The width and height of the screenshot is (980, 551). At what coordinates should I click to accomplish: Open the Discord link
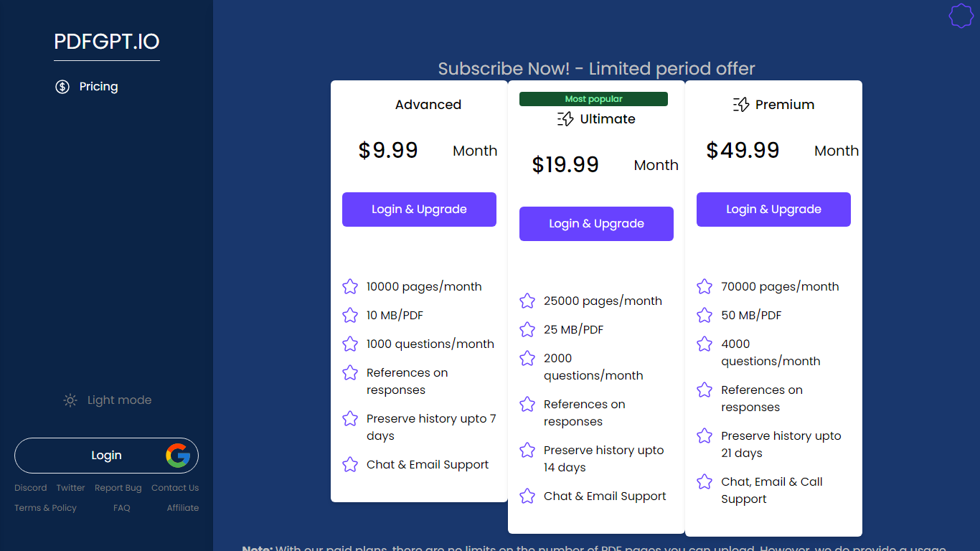click(x=31, y=488)
